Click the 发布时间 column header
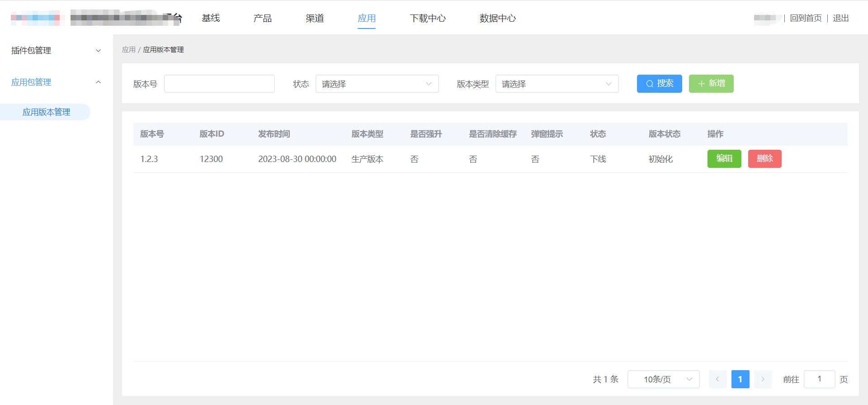Image resolution: width=868 pixels, height=405 pixels. (274, 134)
